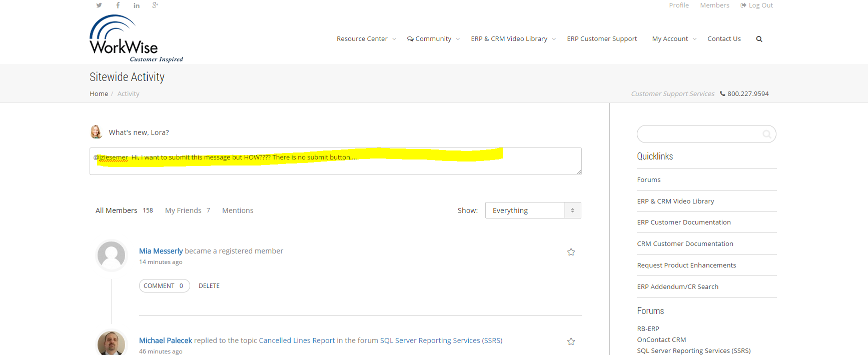Click the search magnifier in navigation bar

[759, 39]
